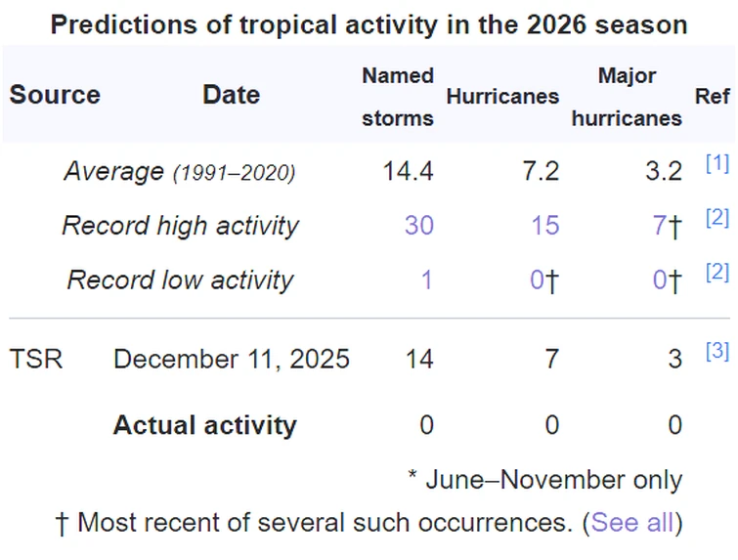Click the table title about 2026 season predictions

tap(369, 23)
